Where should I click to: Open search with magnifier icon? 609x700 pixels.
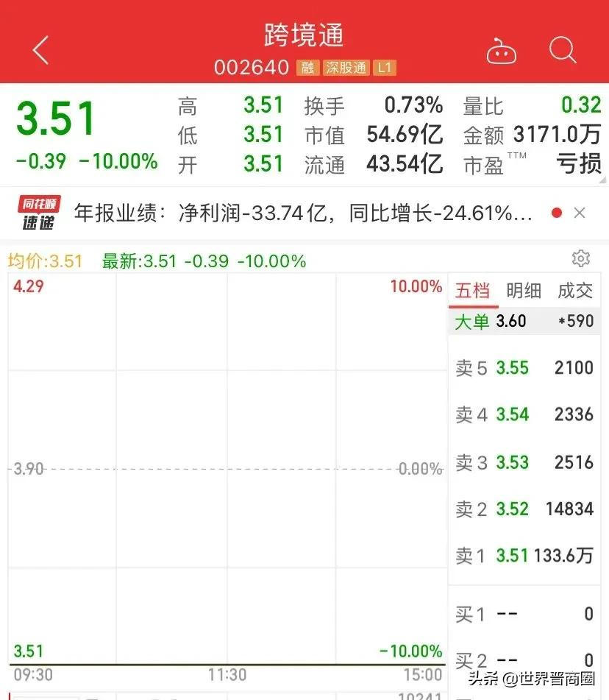(562, 50)
